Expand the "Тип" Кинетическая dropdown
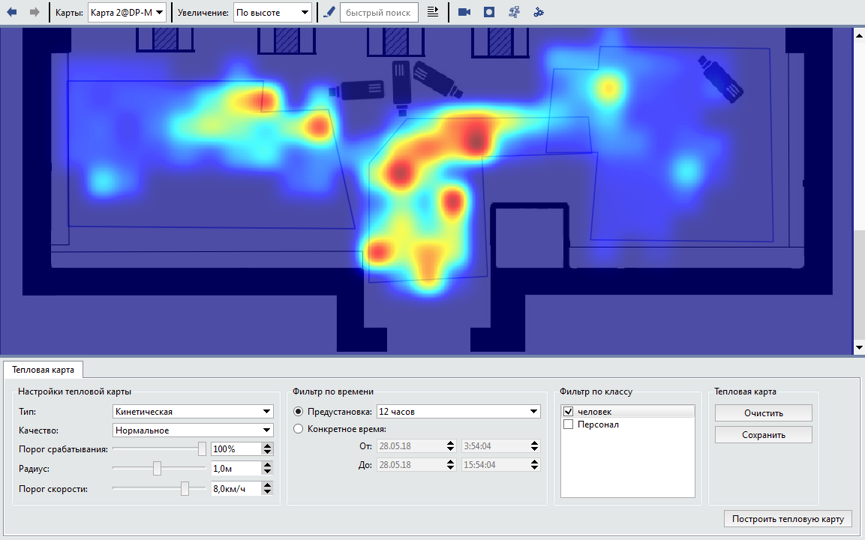This screenshot has width=865, height=540. click(x=193, y=411)
